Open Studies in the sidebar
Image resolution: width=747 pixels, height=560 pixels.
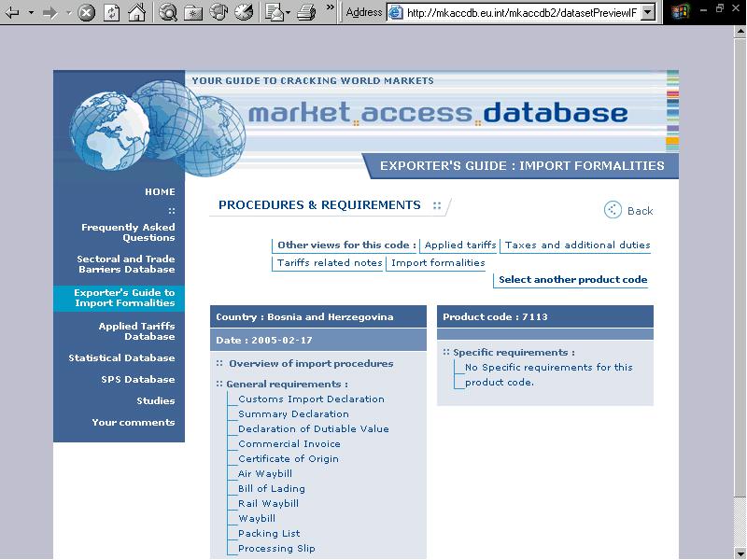click(156, 401)
